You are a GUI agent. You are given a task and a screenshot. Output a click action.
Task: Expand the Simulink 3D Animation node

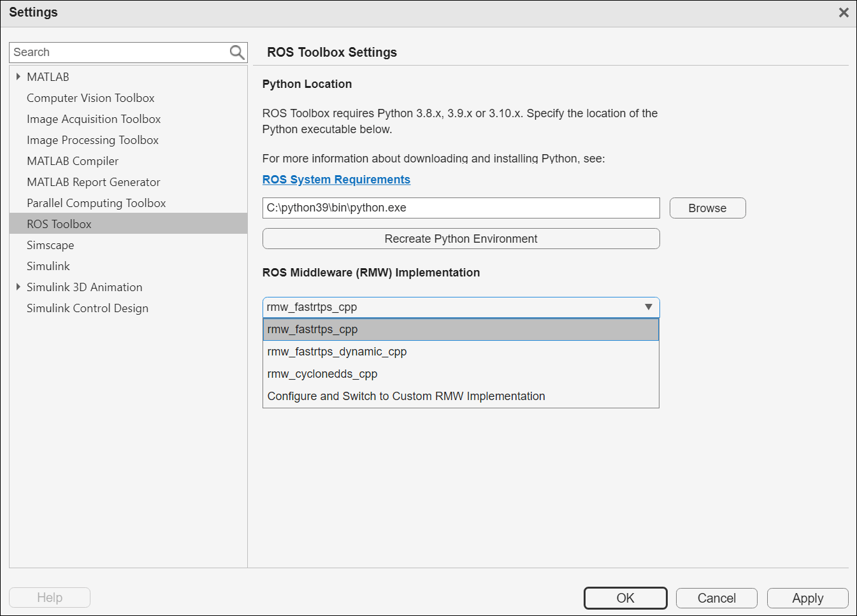(18, 287)
